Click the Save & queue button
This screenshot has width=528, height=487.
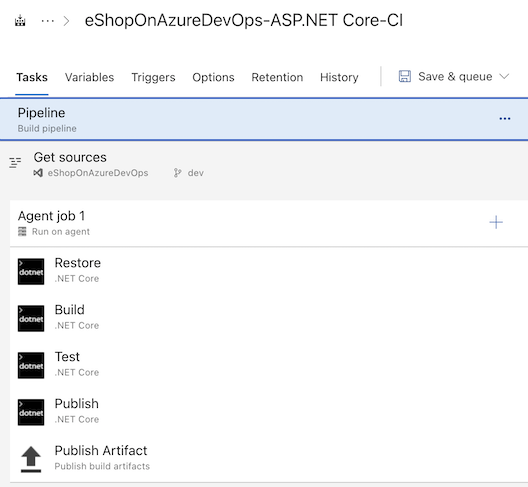coord(453,76)
